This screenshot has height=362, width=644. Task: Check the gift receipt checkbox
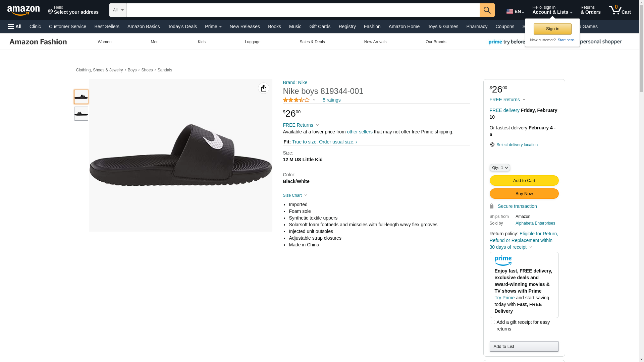493,322
